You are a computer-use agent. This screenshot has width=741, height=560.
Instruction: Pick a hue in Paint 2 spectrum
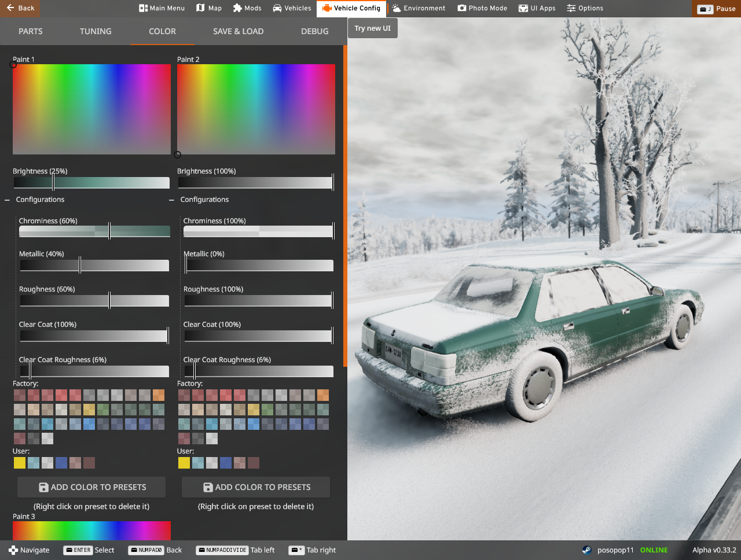(x=256, y=109)
